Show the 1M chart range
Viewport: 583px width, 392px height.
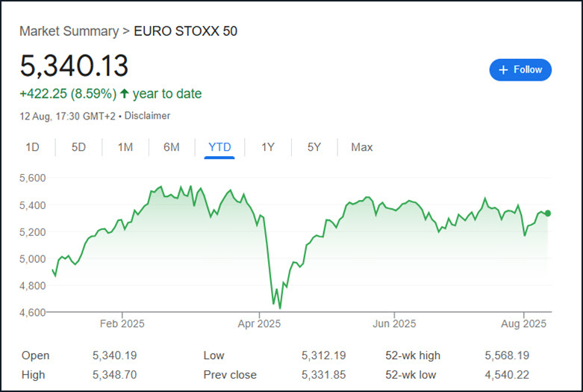point(125,147)
